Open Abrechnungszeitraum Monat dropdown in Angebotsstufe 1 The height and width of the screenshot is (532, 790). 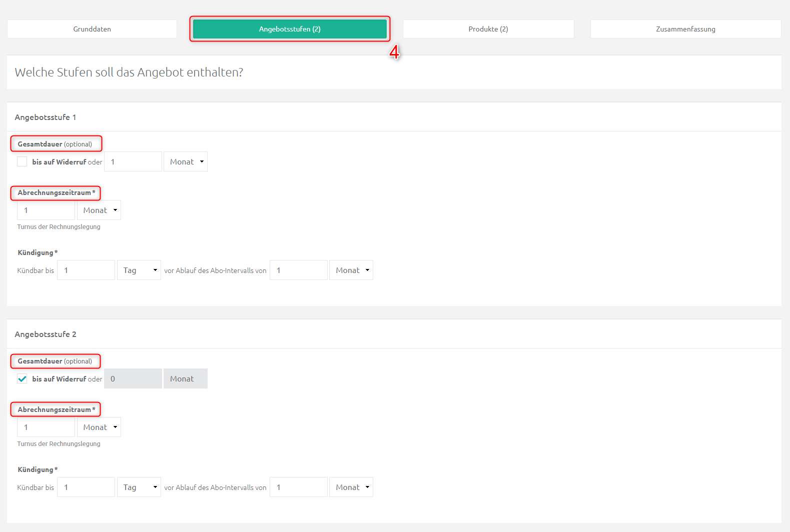(x=99, y=210)
